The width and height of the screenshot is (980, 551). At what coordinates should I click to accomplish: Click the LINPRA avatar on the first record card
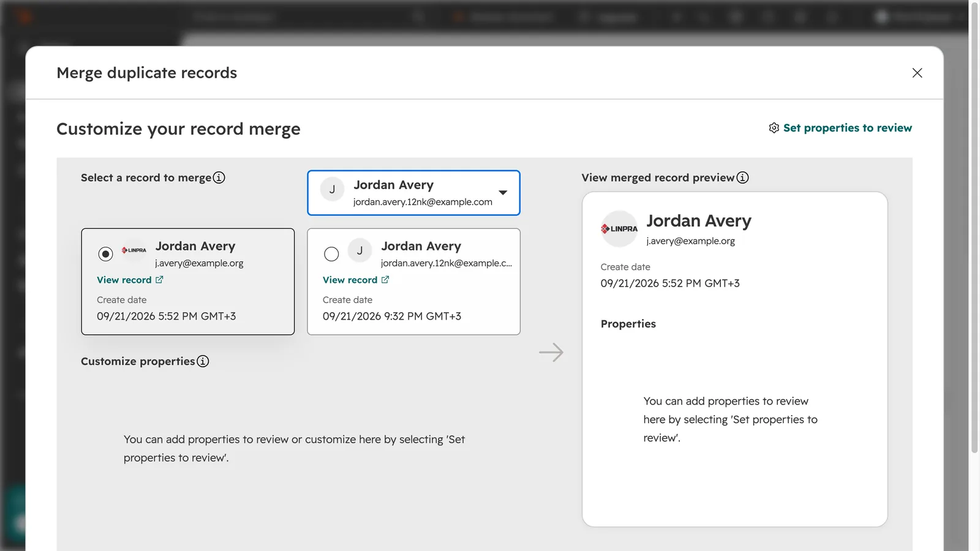point(134,250)
